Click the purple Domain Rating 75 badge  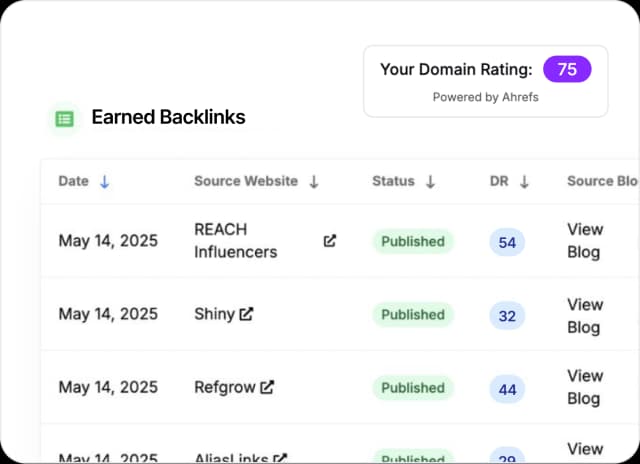point(567,69)
